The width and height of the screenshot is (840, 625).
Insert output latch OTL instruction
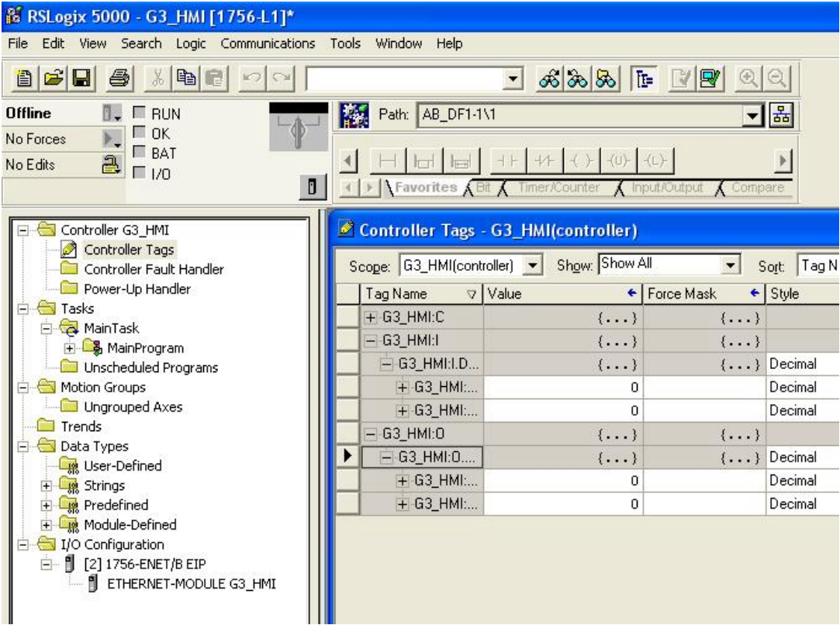(x=655, y=161)
